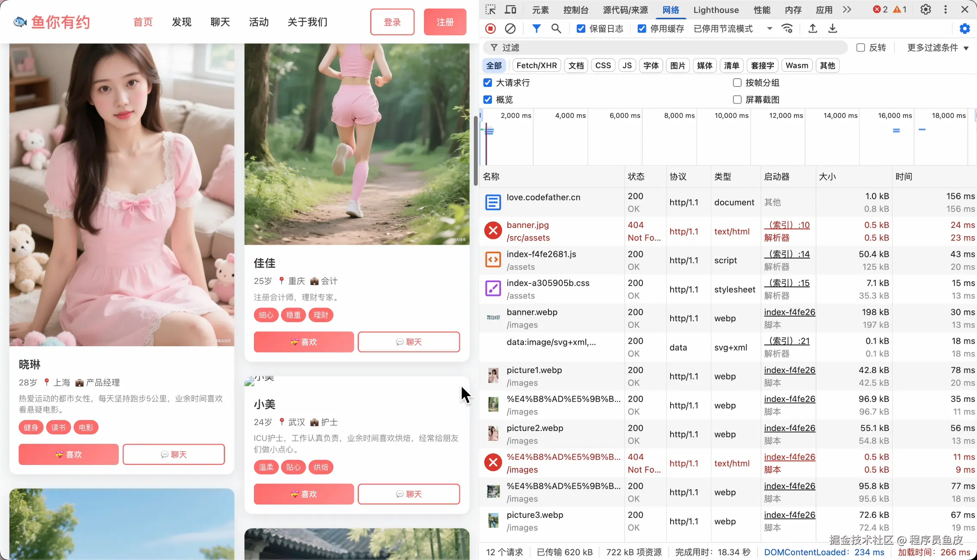Uncheck the 保留日志 checkbox
This screenshot has width=977, height=560.
[x=581, y=28]
